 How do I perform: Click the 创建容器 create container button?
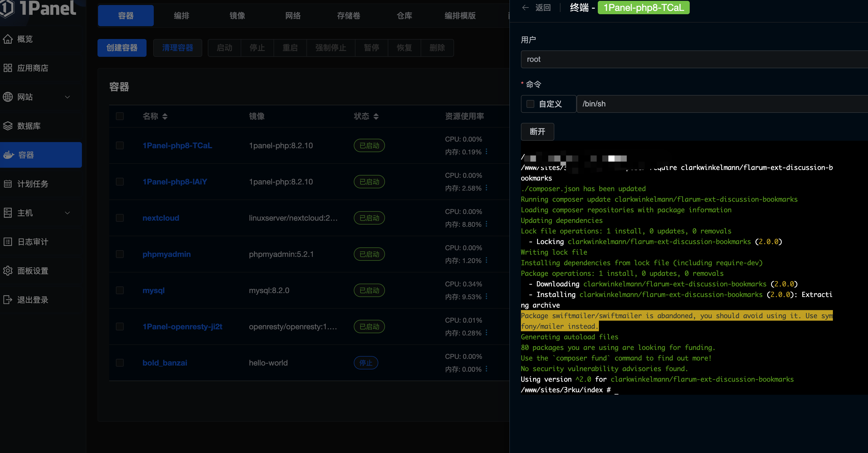point(122,48)
